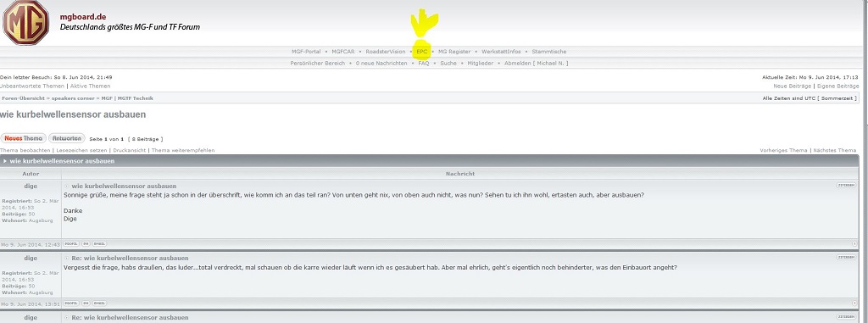The height and width of the screenshot is (323, 868).
Task: Click the MG octagon logo
Action: tap(25, 23)
